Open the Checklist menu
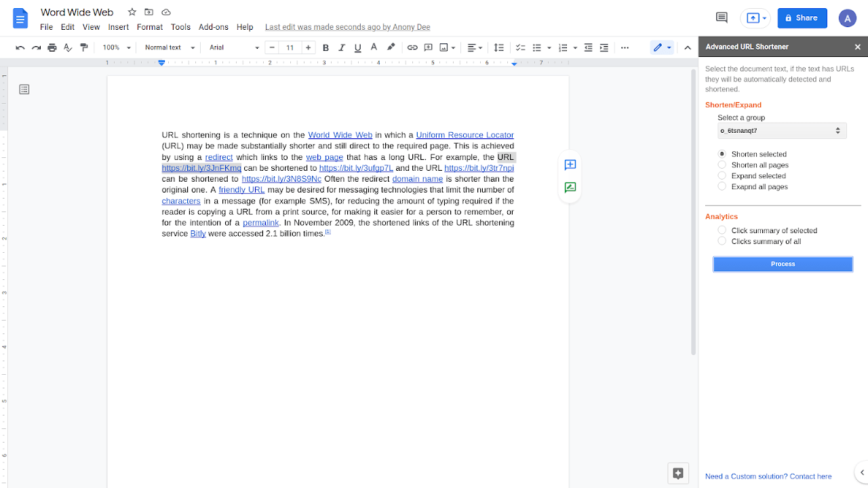This screenshot has width=868, height=488. click(521, 47)
